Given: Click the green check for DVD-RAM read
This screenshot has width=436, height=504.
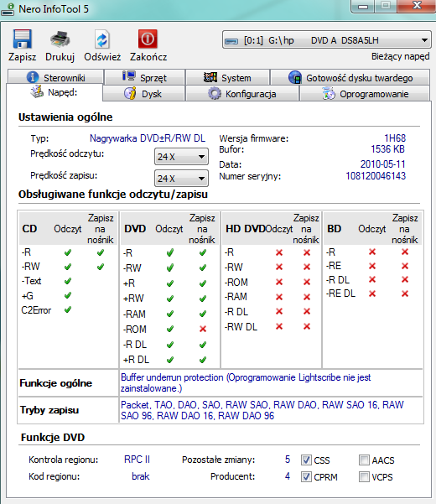Looking at the screenshot, I should (170, 314).
